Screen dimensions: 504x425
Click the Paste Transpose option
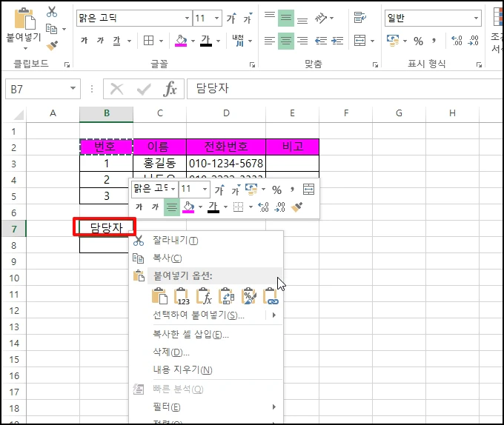point(227,296)
